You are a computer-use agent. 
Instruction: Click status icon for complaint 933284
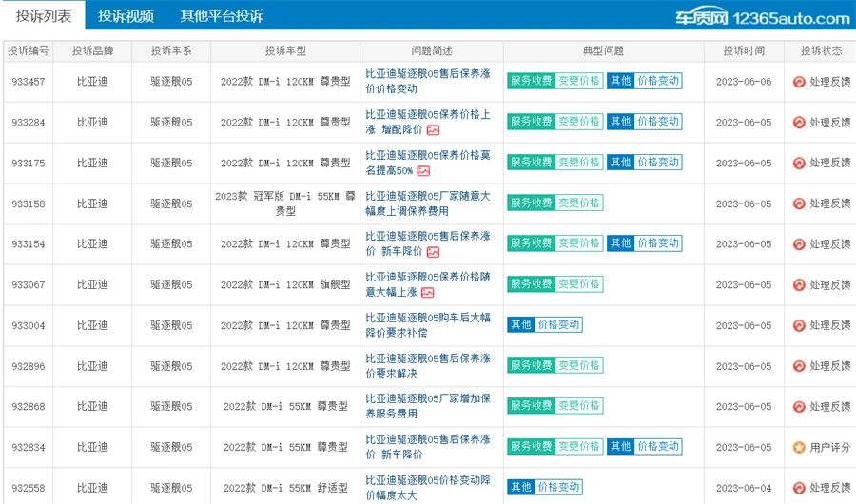click(x=799, y=123)
